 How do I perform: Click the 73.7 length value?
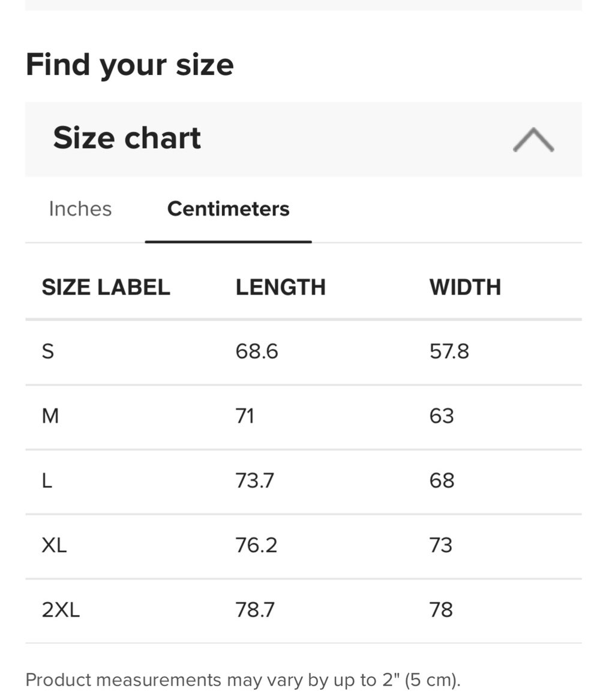point(255,481)
